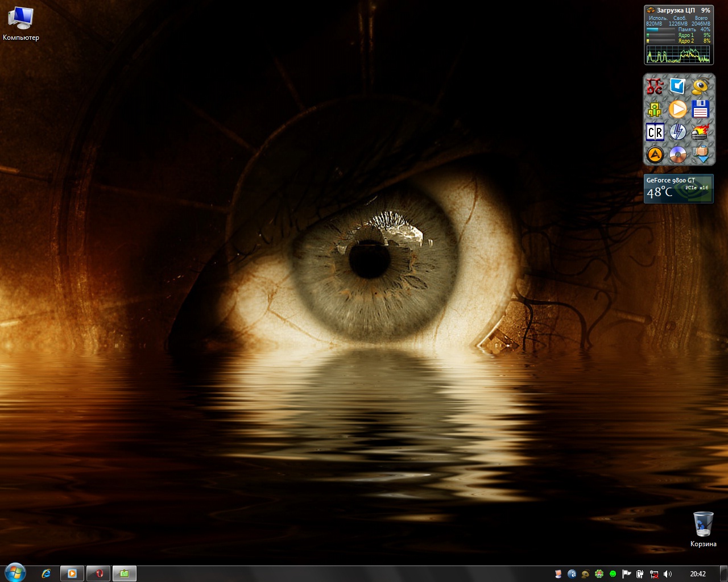Screen dimensions: 728x582
Task: Launch the CR book launcher icon
Action: pyautogui.click(x=655, y=132)
